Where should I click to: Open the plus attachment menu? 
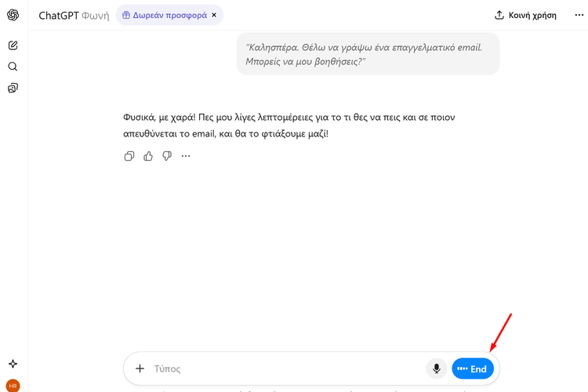tap(140, 368)
